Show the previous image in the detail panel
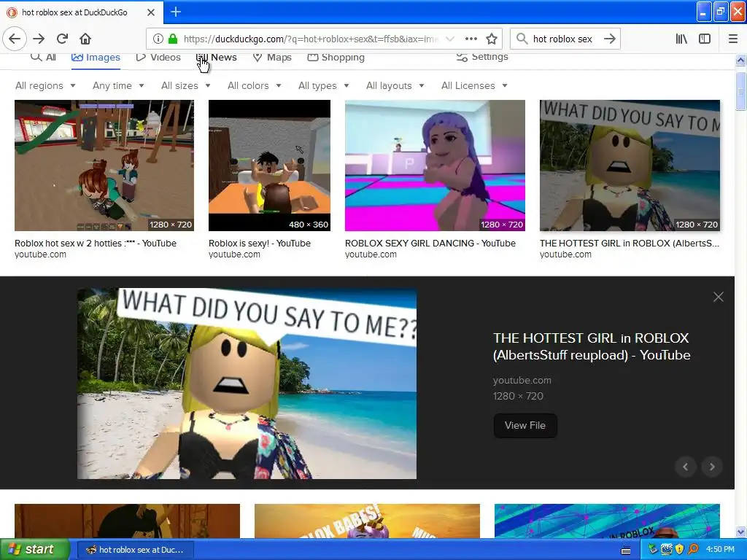747x560 pixels. point(686,467)
